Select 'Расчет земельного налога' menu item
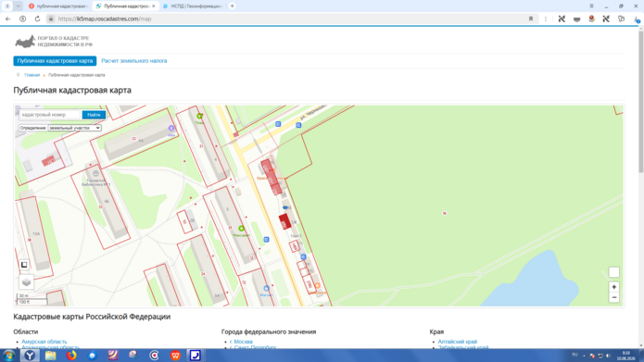 click(x=133, y=61)
